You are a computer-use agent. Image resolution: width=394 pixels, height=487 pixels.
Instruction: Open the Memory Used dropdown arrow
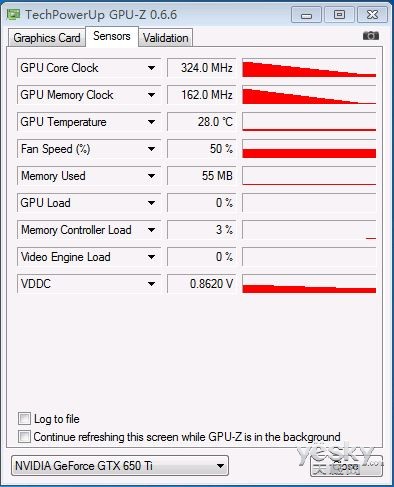point(151,176)
